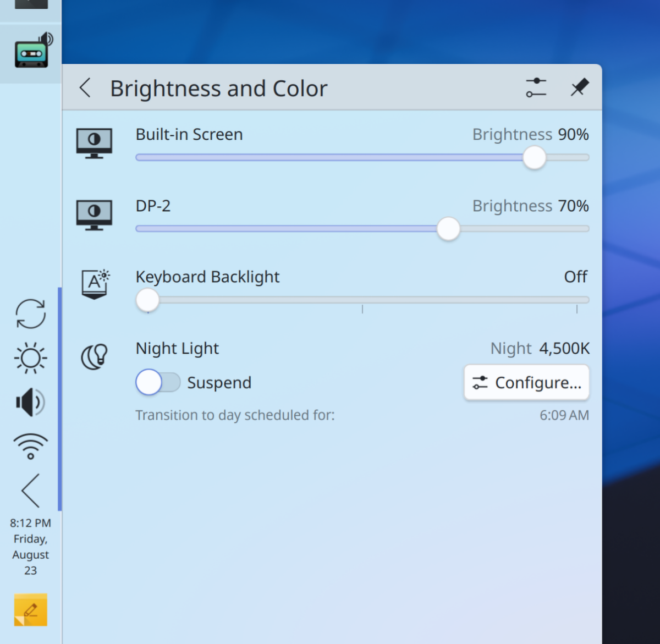Click the brightness sun tray icon
The height and width of the screenshot is (644, 660).
coord(31,358)
